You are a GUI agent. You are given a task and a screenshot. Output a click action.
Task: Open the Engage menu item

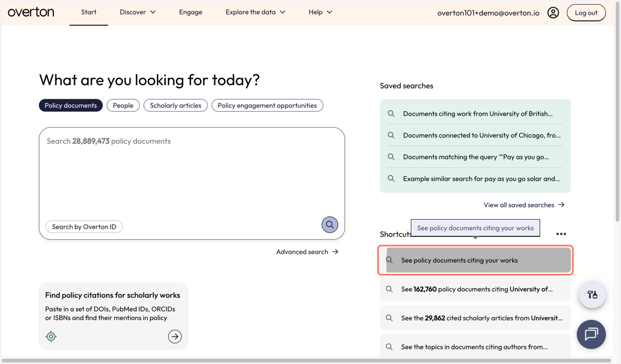[x=190, y=12]
